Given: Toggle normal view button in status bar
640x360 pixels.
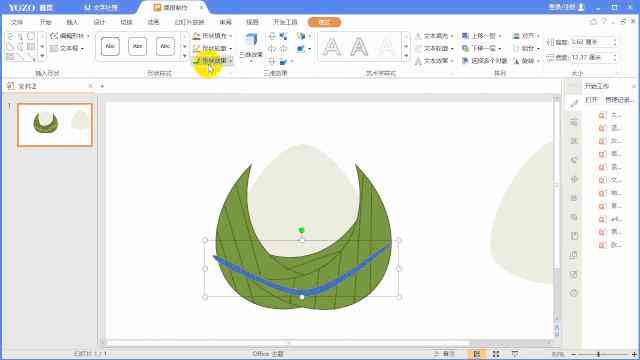Looking at the screenshot, I should coord(476,354).
